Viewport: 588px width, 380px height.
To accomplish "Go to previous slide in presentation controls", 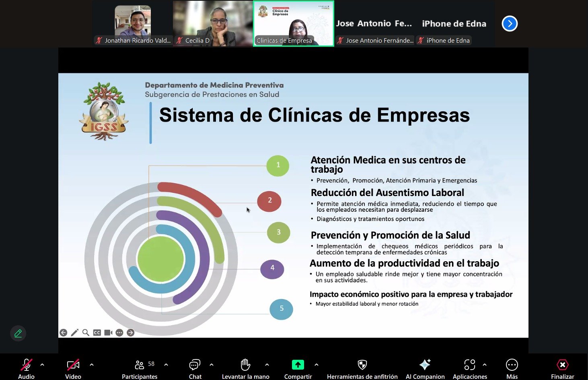I will click(63, 332).
